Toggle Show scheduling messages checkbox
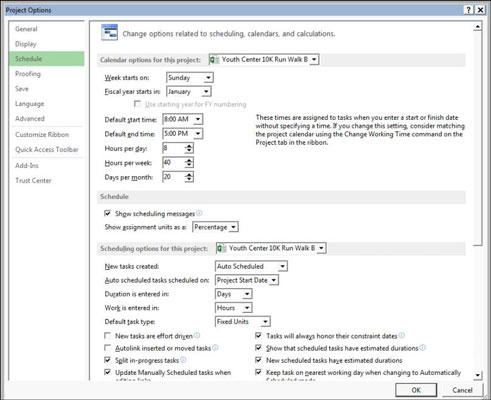 tap(108, 213)
